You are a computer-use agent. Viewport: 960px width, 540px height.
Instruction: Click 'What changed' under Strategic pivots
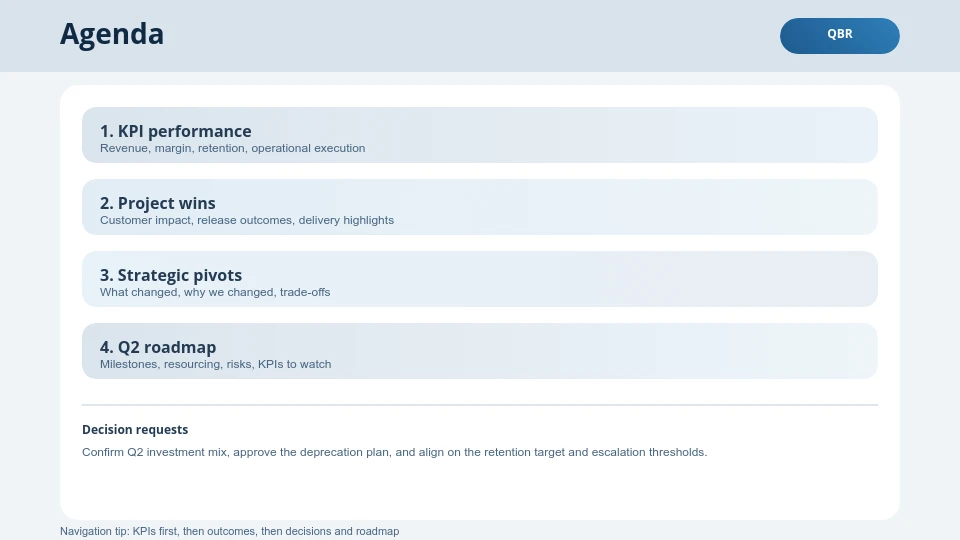[x=134, y=292]
